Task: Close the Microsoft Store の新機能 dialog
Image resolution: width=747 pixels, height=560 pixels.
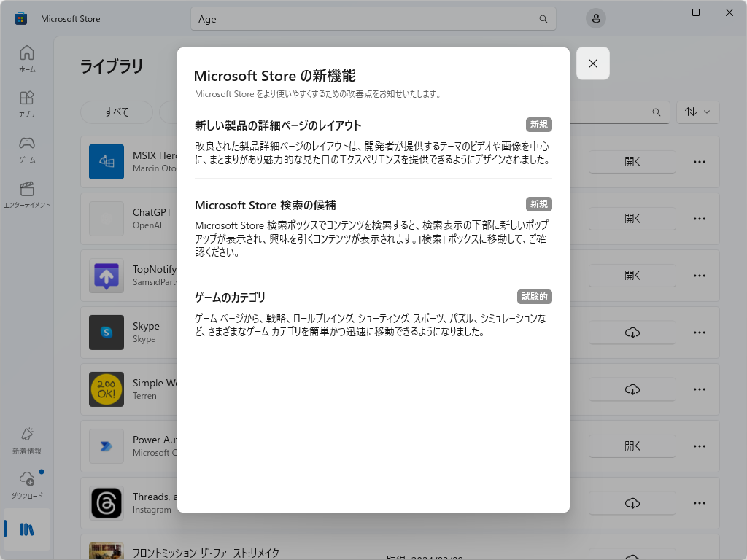Action: tap(592, 63)
